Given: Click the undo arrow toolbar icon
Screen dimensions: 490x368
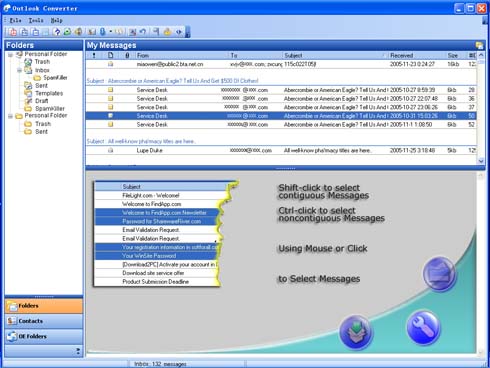Looking at the screenshot, I should 143,32.
